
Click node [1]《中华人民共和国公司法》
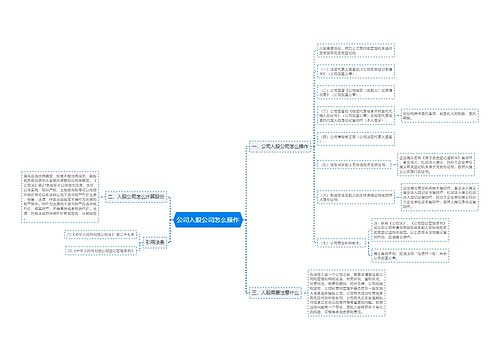point(101,235)
